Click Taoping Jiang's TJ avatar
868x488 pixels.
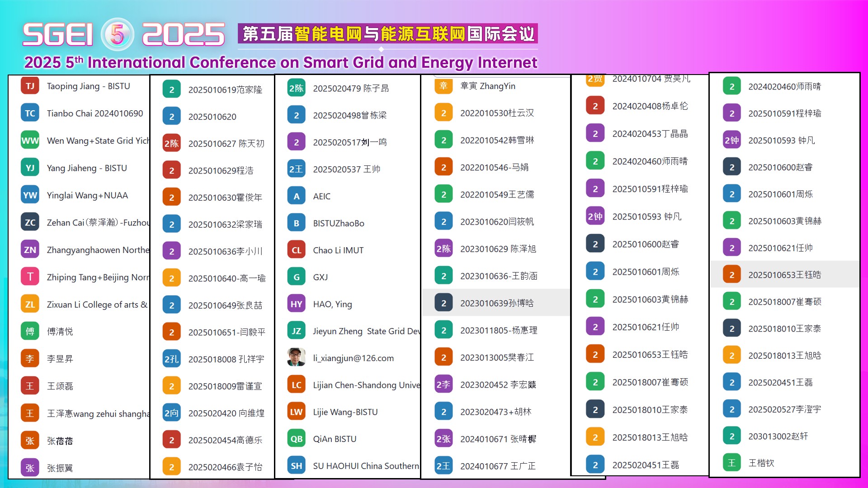tap(29, 86)
